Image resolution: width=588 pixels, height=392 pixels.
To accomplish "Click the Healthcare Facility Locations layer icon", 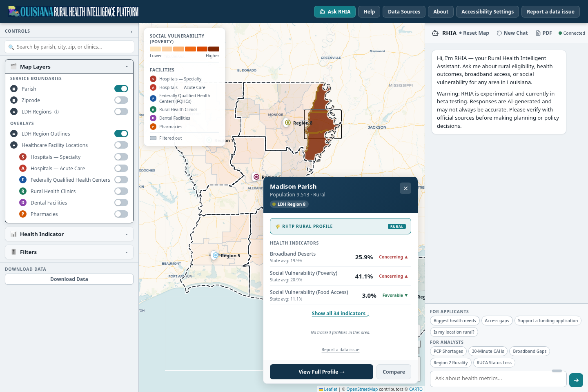I will click(x=14, y=145).
